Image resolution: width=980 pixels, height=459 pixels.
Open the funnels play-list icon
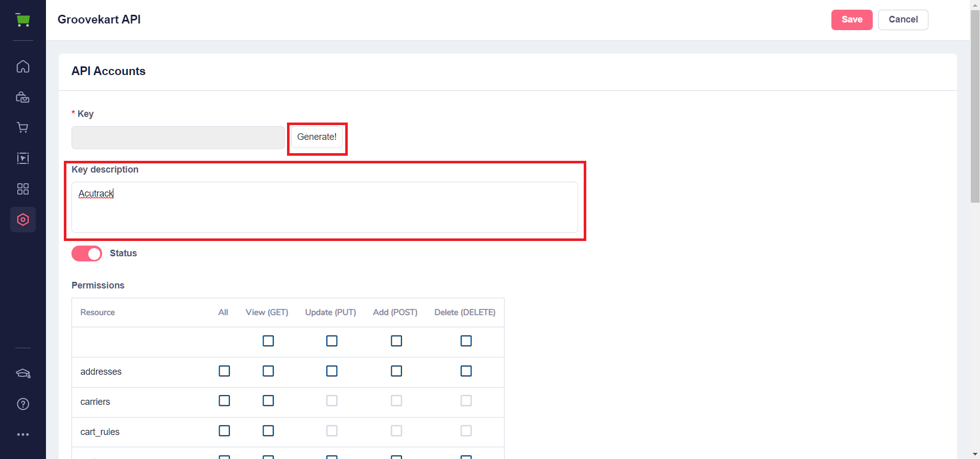point(23,158)
